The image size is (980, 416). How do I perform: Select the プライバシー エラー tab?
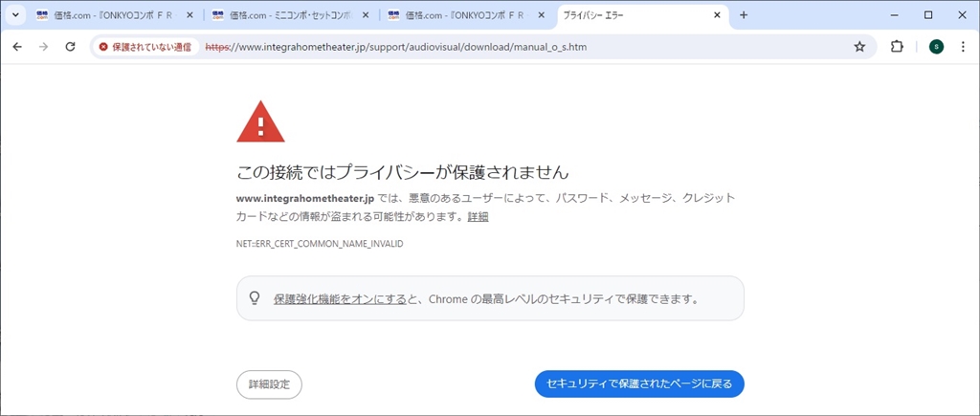point(642,15)
